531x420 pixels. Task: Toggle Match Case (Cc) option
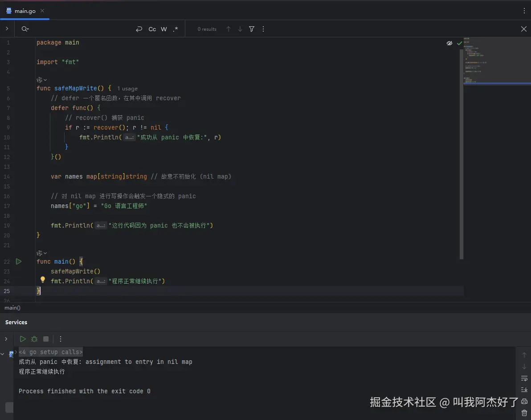152,29
